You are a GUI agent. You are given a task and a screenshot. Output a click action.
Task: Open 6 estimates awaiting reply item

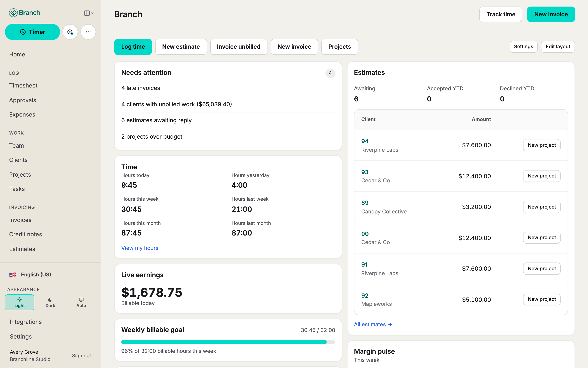tap(228, 120)
